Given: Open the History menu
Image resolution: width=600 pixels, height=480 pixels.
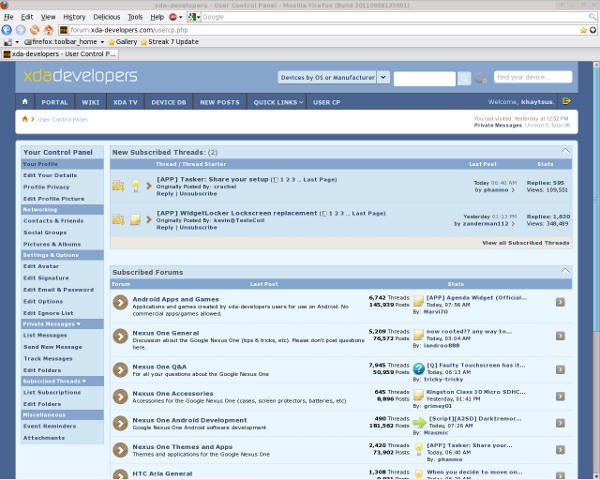Looking at the screenshot, I should pyautogui.click(x=74, y=17).
